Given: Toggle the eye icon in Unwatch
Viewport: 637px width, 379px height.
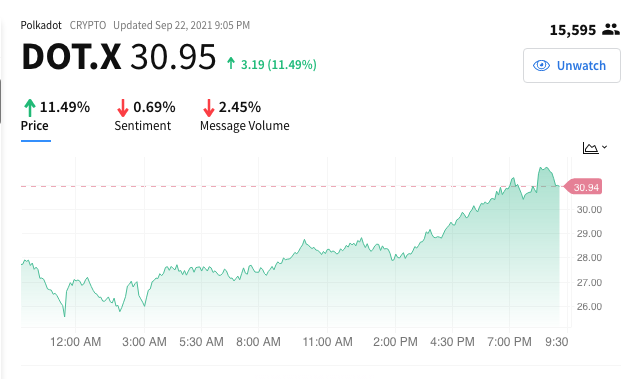Looking at the screenshot, I should (541, 65).
